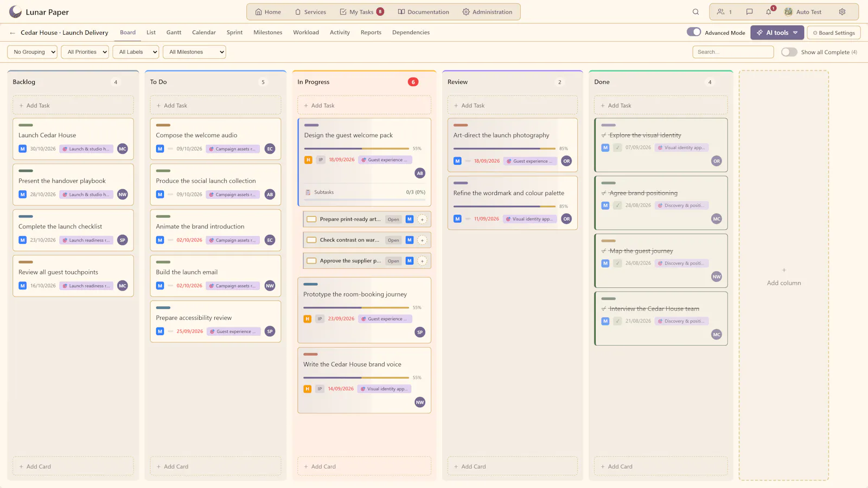
Task: Switch to the Milestones tab
Action: [268, 33]
